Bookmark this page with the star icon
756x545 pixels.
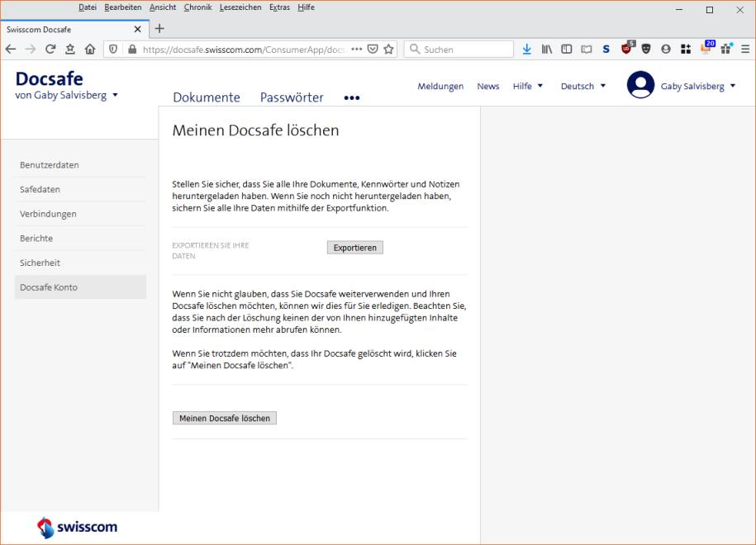coord(388,50)
